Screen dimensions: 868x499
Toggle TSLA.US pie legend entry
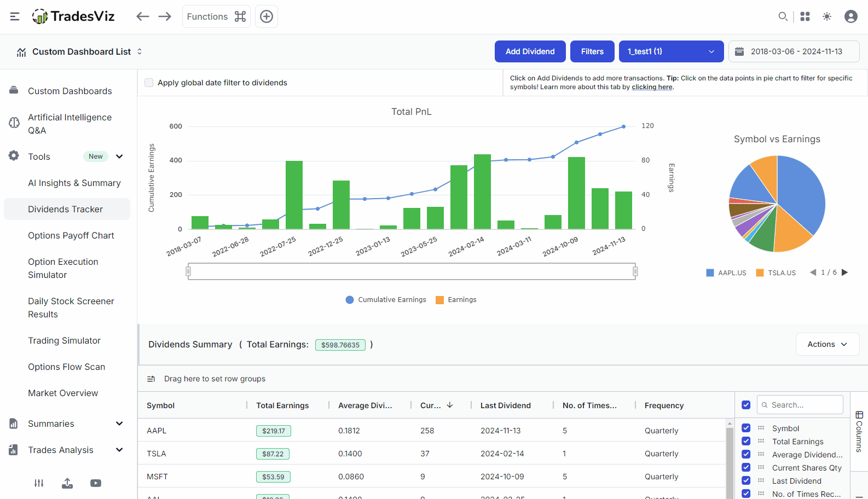(776, 272)
